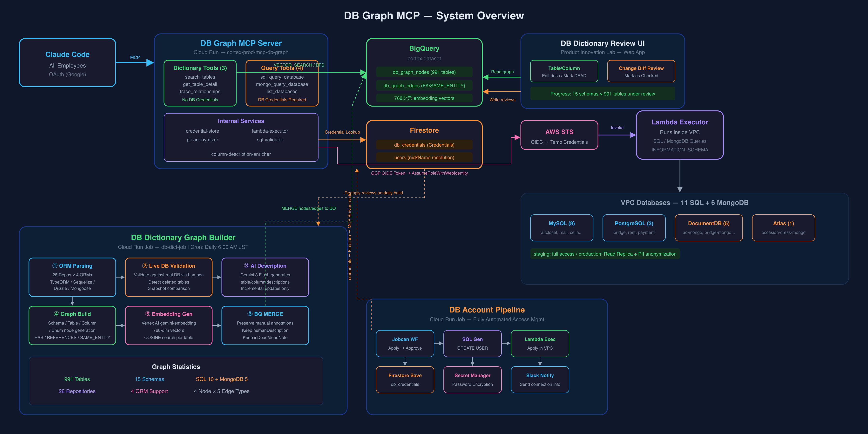This screenshot has height=434, width=868.
Task: Click db_graph_edges (FK/SAME_ENTITY) row
Action: [424, 86]
